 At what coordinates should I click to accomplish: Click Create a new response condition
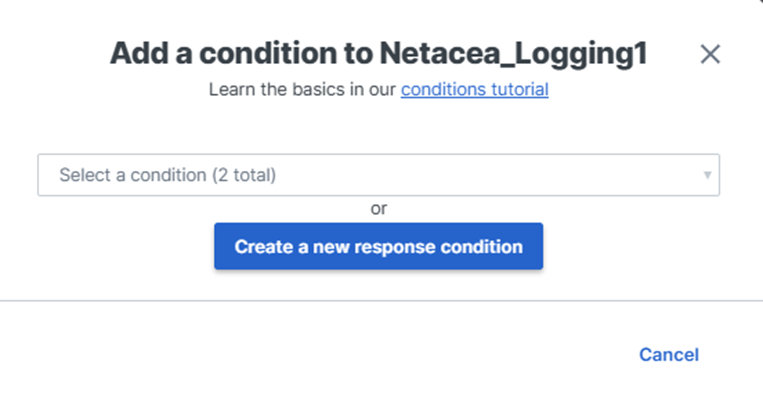(x=378, y=246)
